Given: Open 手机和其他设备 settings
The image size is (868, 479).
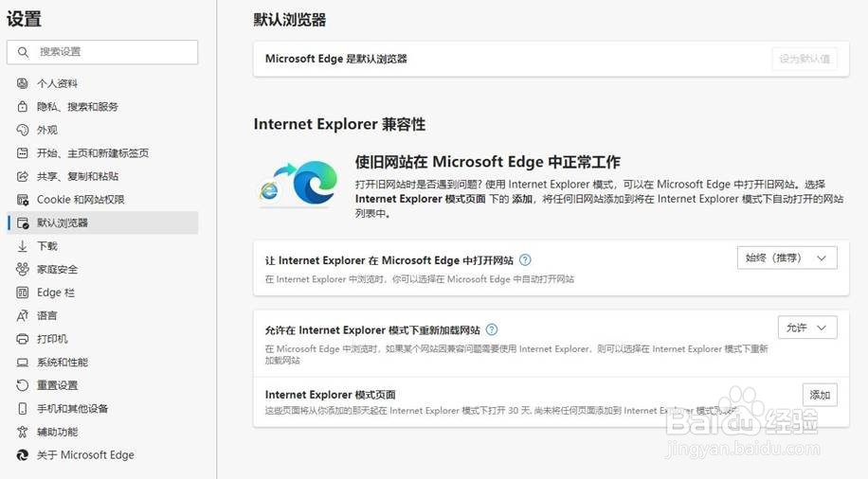Looking at the screenshot, I should point(102,409).
